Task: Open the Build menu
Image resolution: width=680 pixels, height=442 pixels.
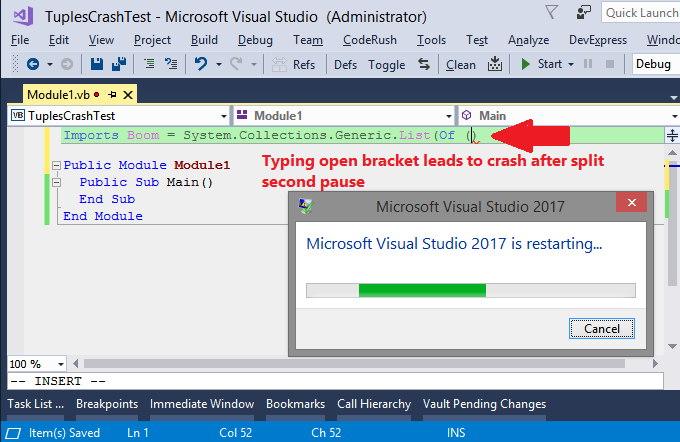Action: click(x=204, y=40)
